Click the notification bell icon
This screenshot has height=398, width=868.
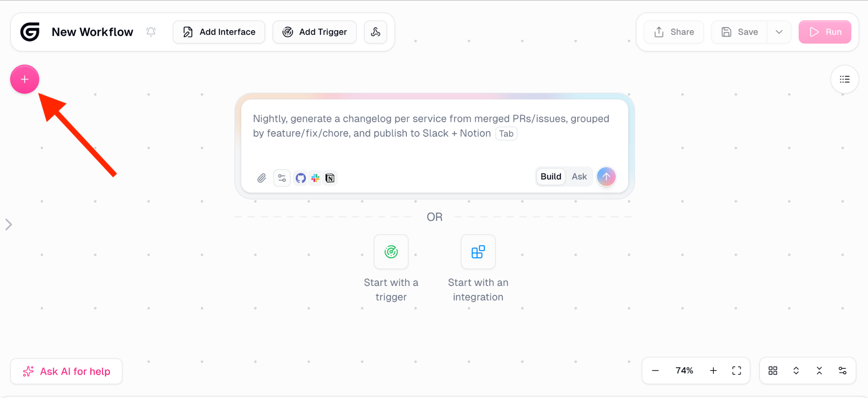tap(151, 32)
